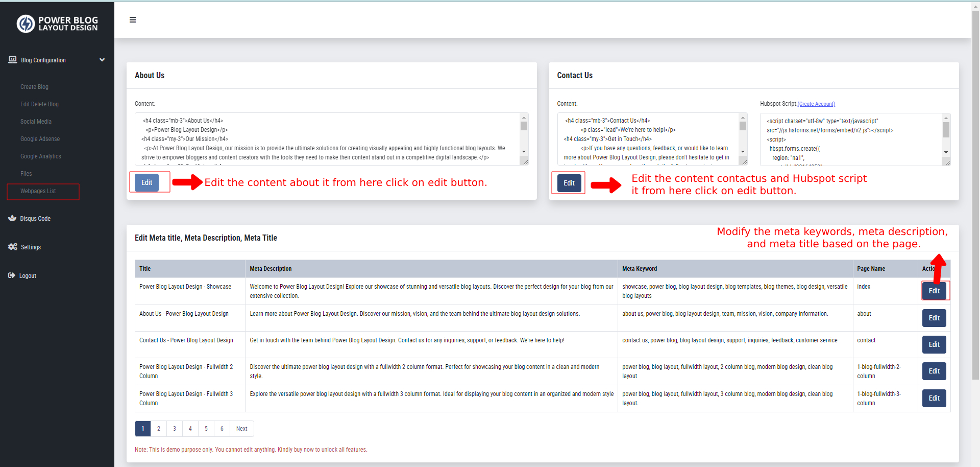This screenshot has width=980, height=467.
Task: Click the red arrow pointing to About Us edit
Action: [187, 182]
